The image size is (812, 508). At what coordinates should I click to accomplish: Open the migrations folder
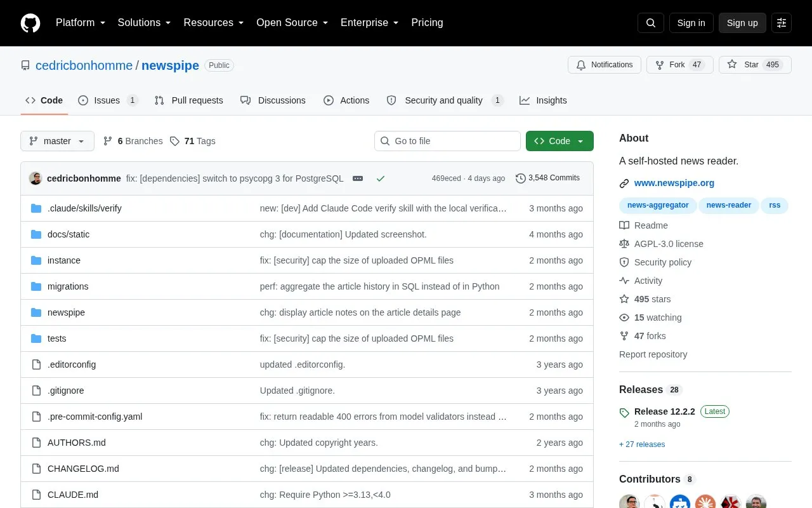(x=68, y=286)
